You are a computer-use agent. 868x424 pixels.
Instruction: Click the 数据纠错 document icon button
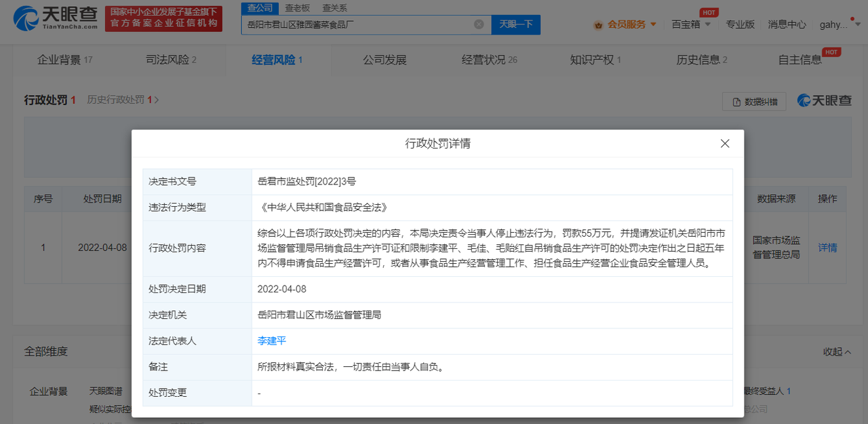[x=753, y=102]
